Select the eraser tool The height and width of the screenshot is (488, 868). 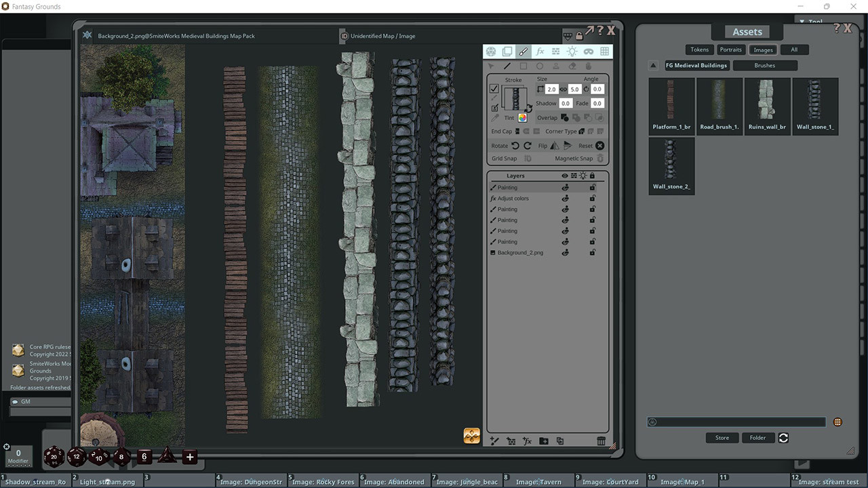pyautogui.click(x=572, y=66)
